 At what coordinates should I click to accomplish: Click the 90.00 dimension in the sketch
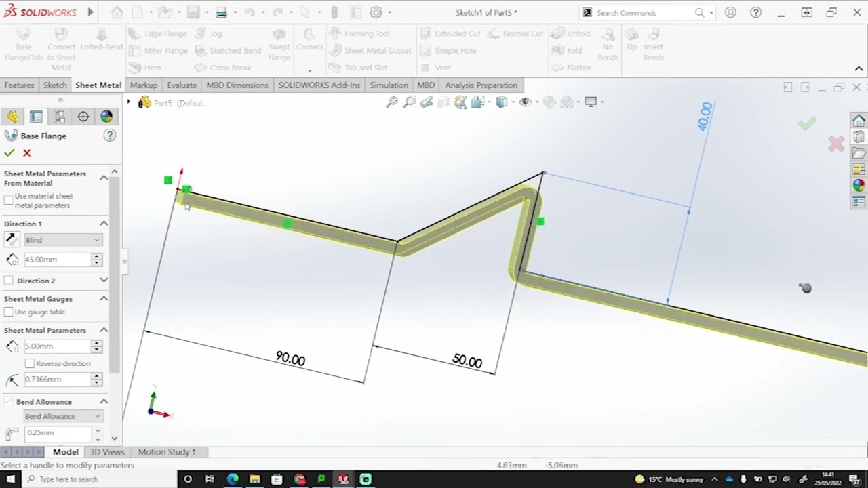coord(290,359)
